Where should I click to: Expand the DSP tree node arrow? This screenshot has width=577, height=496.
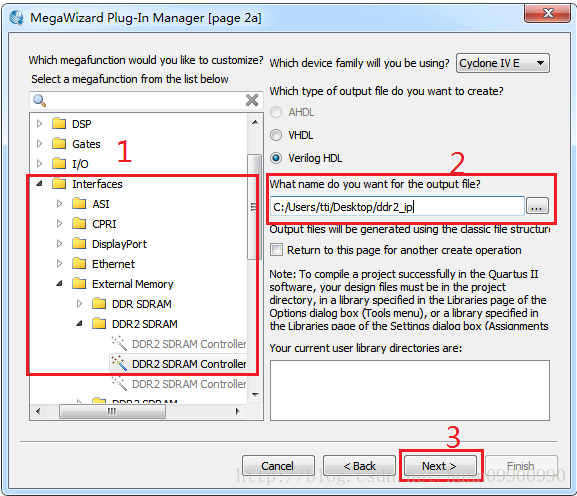[39, 124]
